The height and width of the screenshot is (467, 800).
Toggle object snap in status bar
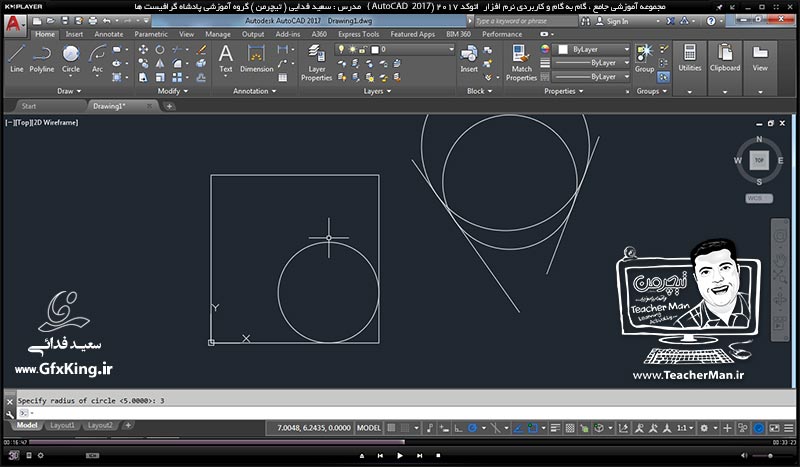pyautogui.click(x=532, y=428)
